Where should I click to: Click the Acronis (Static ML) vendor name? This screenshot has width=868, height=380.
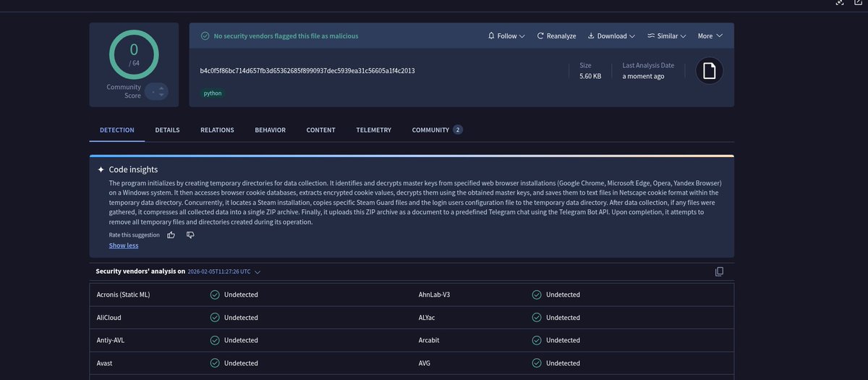tap(124, 295)
